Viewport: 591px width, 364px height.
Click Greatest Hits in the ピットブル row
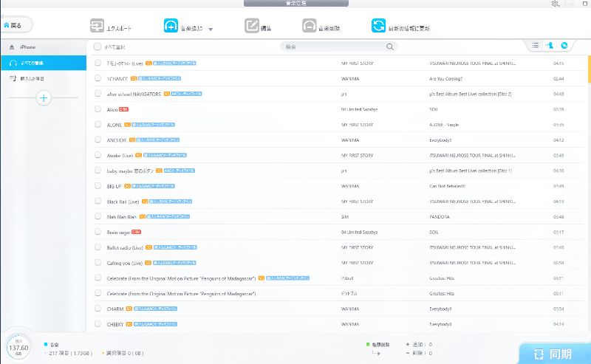(442, 294)
